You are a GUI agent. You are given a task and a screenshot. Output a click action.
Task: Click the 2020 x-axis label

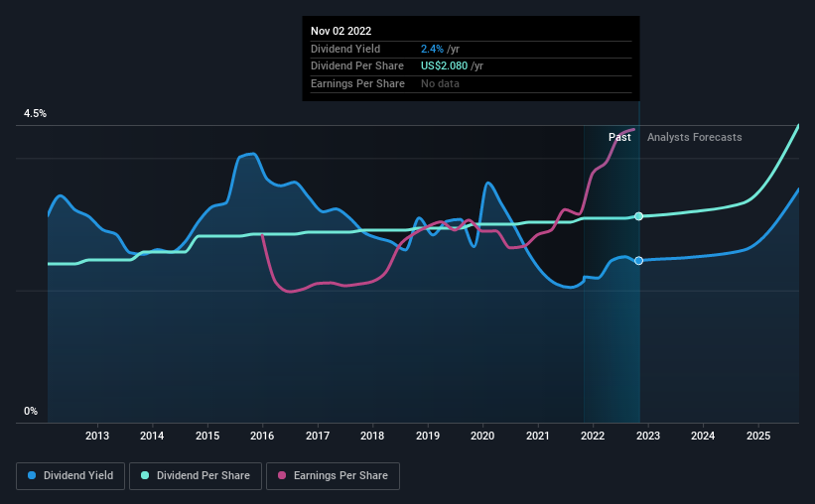[482, 436]
